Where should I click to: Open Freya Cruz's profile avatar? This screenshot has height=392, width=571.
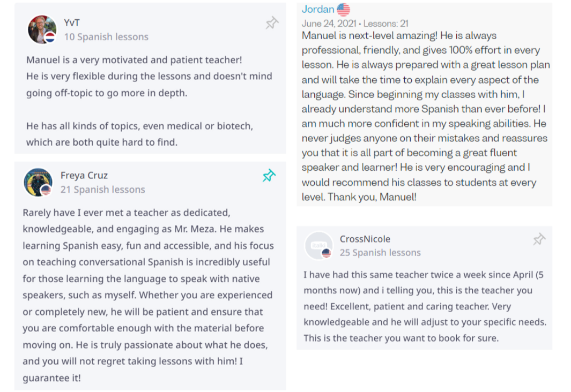(38, 182)
